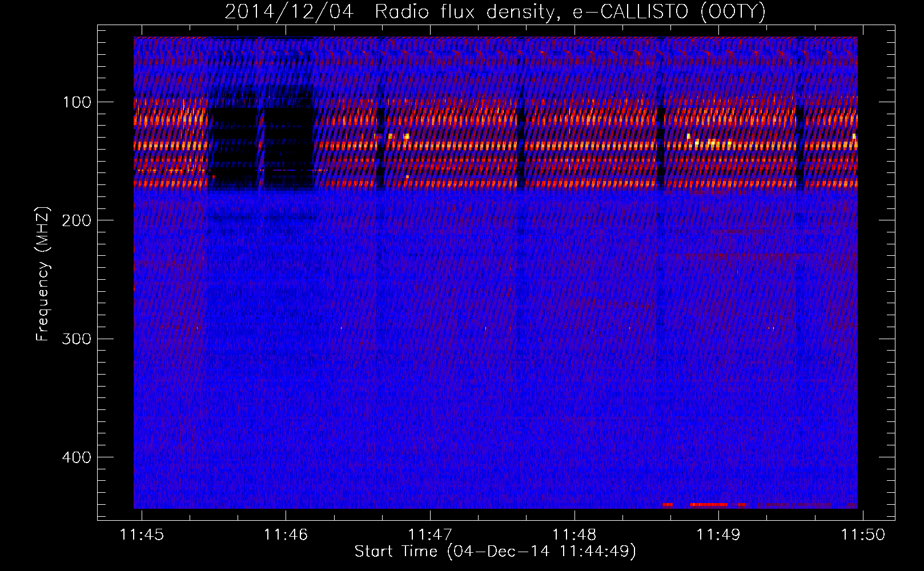Viewport: 924px width, 571px height.
Task: Click the 'Start Time (04-Dec-14 11:44:49)' label
Action: pyautogui.click(x=495, y=552)
